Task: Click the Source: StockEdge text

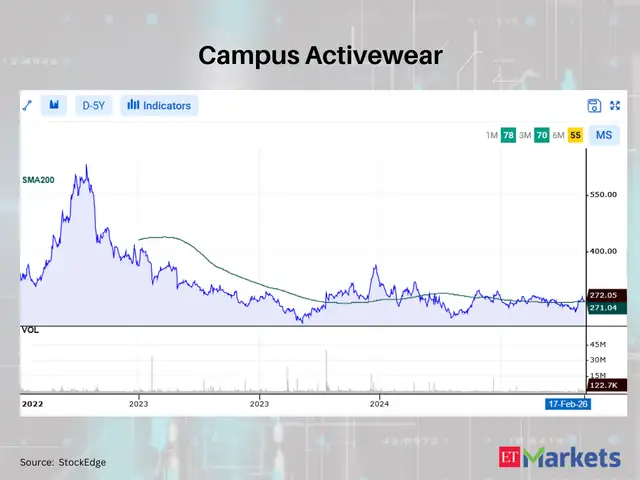Action: [x=63, y=462]
